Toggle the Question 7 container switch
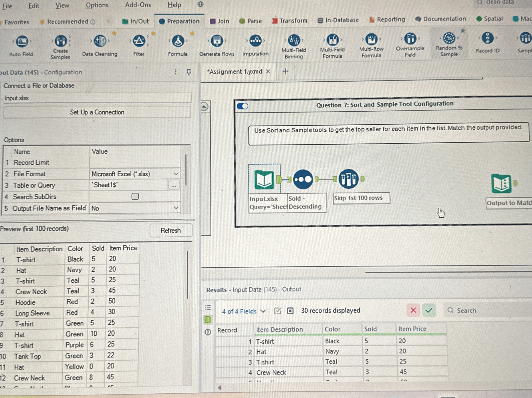Screen dimensions: 532x398 [x=243, y=106]
